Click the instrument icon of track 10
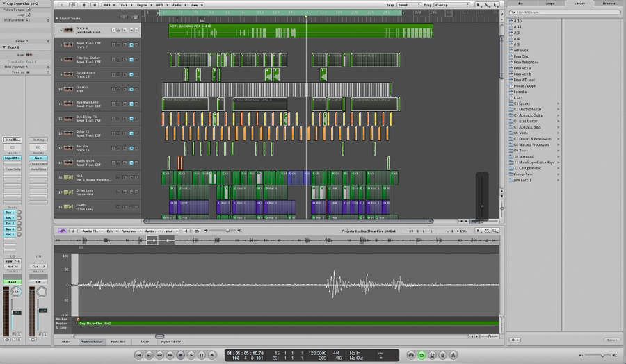Viewport: 626px width, 364px height. (x=69, y=89)
